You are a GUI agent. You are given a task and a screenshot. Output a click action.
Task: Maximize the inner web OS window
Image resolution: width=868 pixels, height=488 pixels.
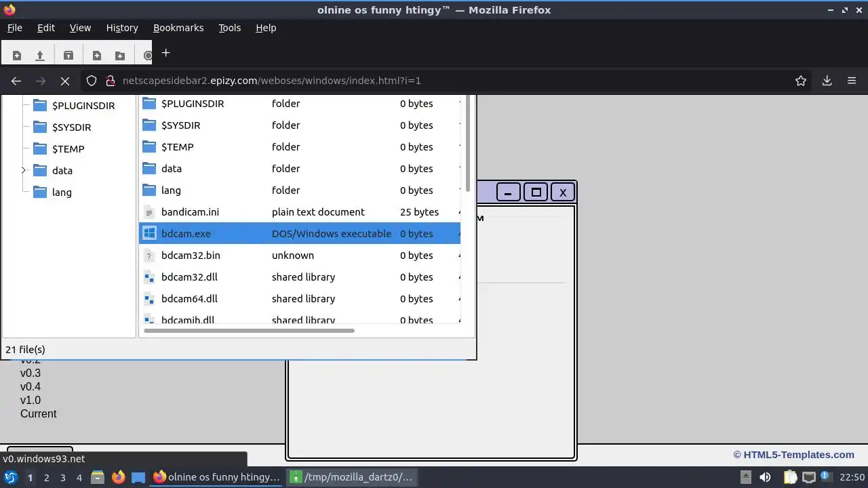536,192
